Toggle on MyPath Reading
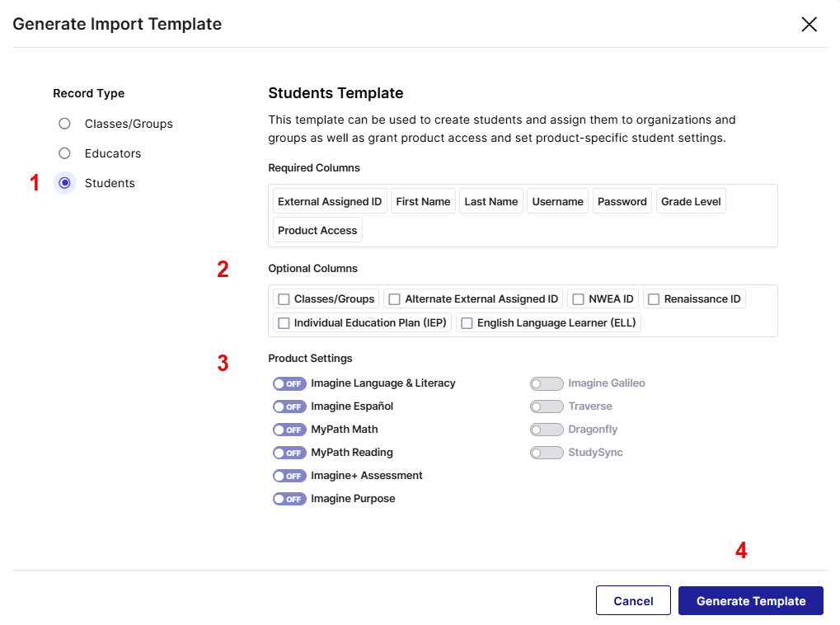 289,453
